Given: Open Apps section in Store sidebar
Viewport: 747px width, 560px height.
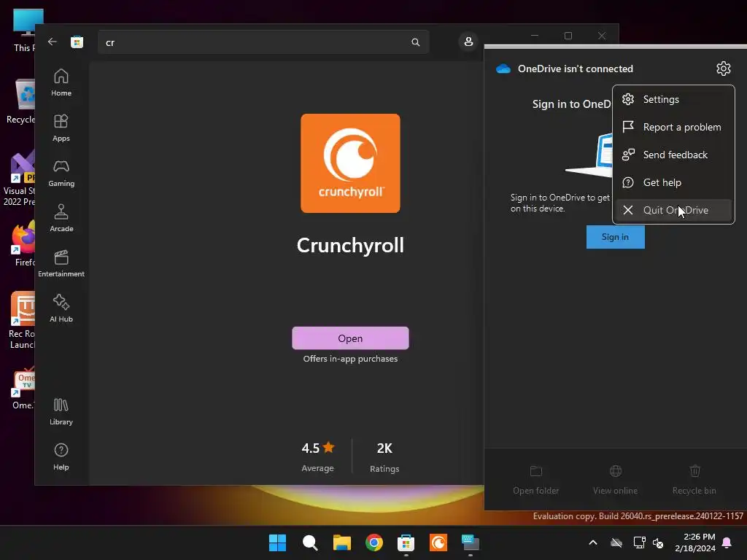Looking at the screenshot, I should coord(61,128).
